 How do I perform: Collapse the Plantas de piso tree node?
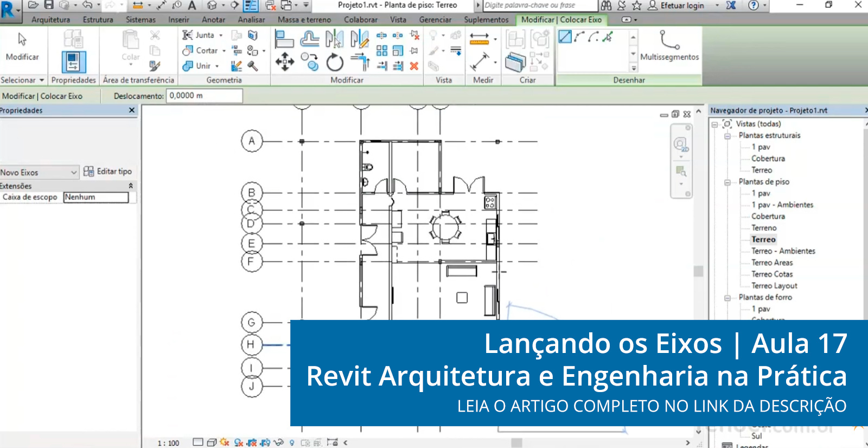(727, 182)
